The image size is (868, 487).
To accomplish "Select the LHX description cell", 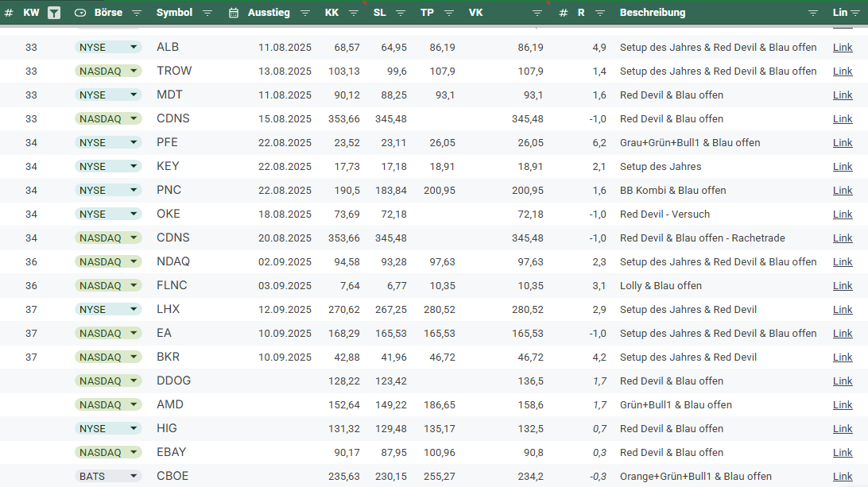I will click(x=688, y=310).
